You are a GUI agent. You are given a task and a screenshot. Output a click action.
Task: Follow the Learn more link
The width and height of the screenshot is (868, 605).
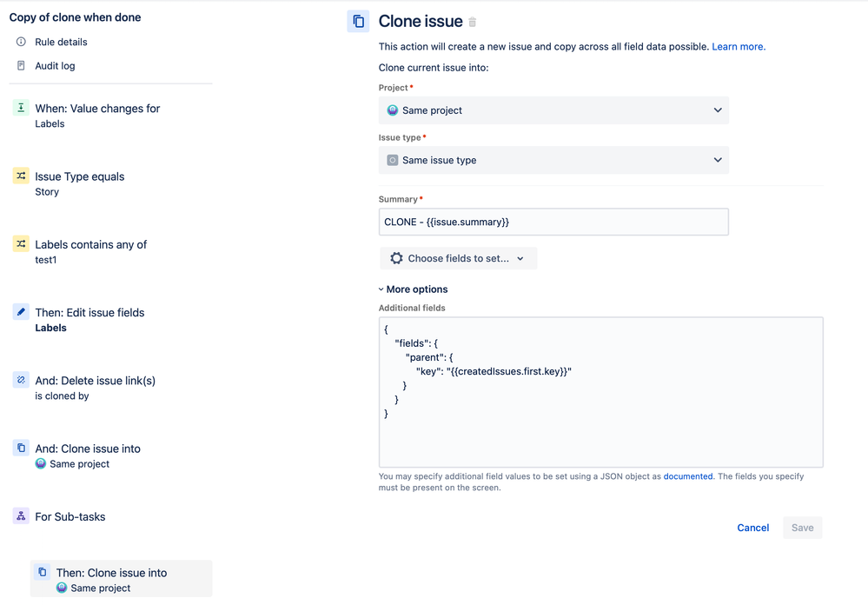point(739,47)
